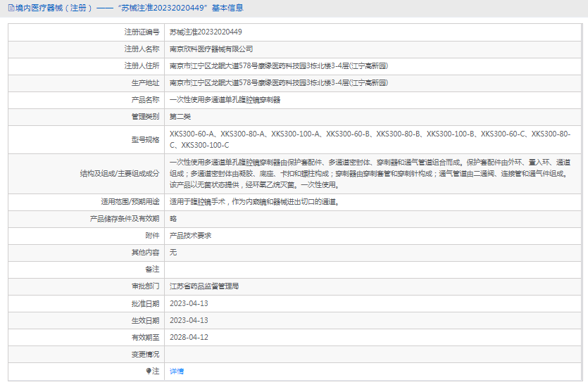Click storage conditions value 略

coord(173,218)
